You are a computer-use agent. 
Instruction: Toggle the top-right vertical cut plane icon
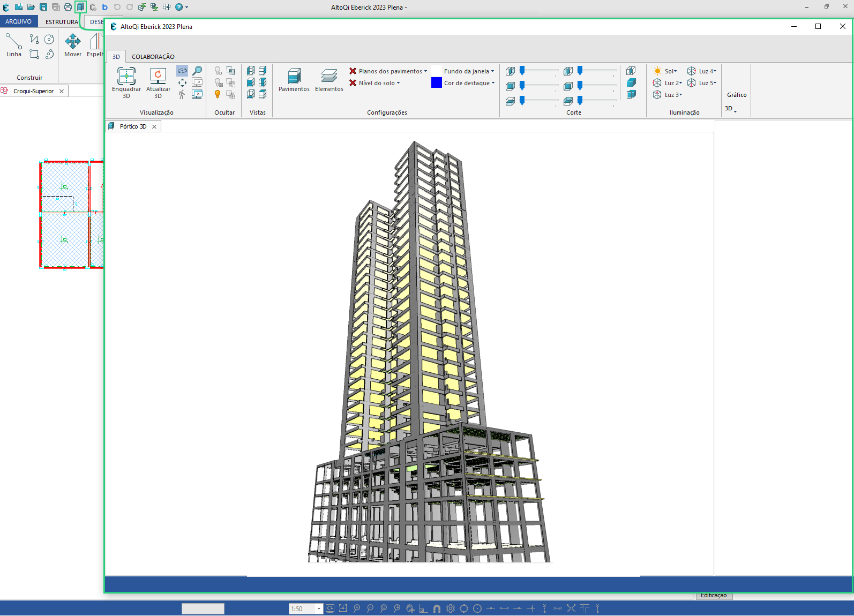pyautogui.click(x=568, y=71)
